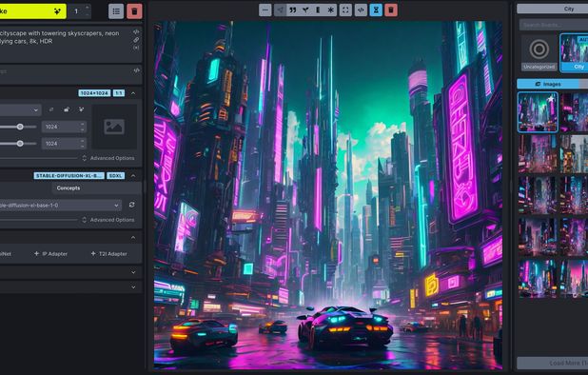Click the Search Boards input field
The image size is (588, 375).
(554, 25)
